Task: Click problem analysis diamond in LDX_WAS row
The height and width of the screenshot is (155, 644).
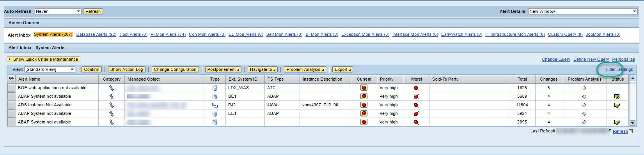Action: tap(584, 88)
